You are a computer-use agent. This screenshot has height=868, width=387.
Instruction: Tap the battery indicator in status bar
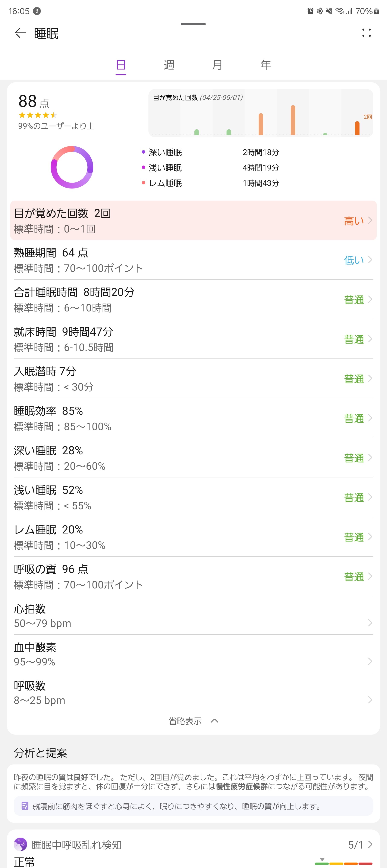377,11
